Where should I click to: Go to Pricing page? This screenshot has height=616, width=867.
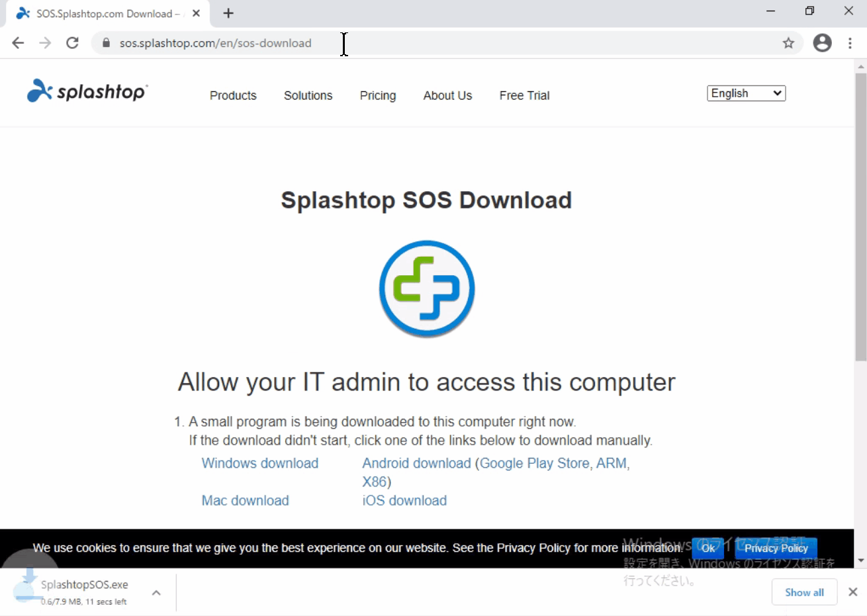pyautogui.click(x=378, y=95)
